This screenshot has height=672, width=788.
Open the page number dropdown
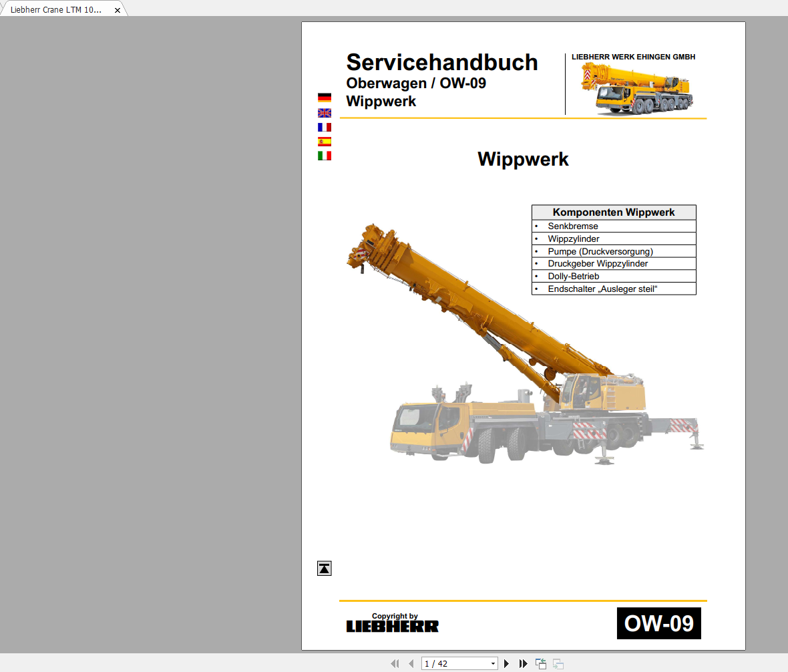(492, 663)
